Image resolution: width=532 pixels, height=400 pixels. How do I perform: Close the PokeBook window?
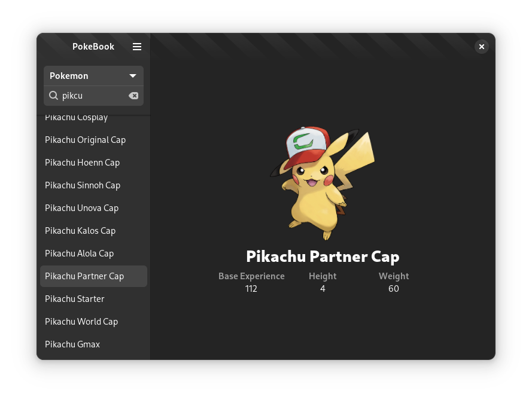coord(482,47)
